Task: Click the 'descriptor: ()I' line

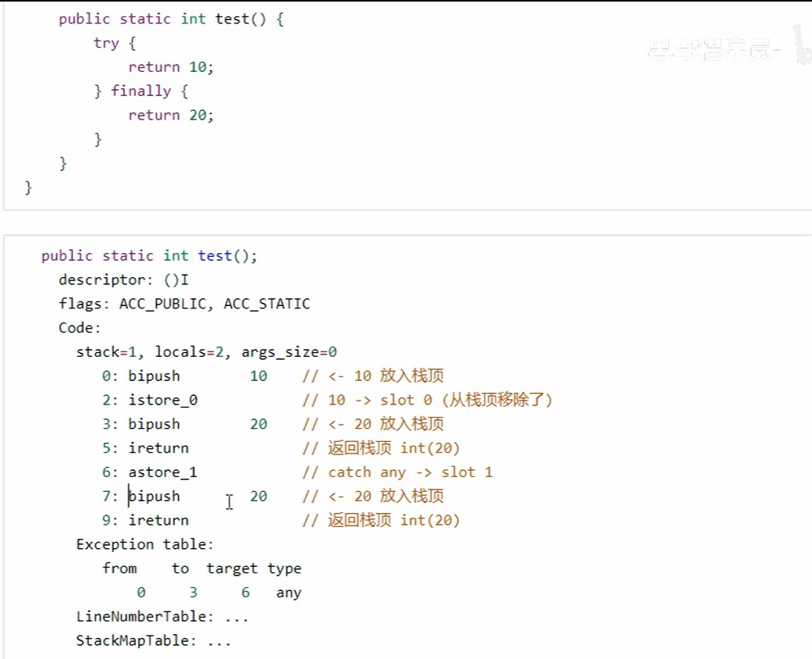Action: point(123,280)
